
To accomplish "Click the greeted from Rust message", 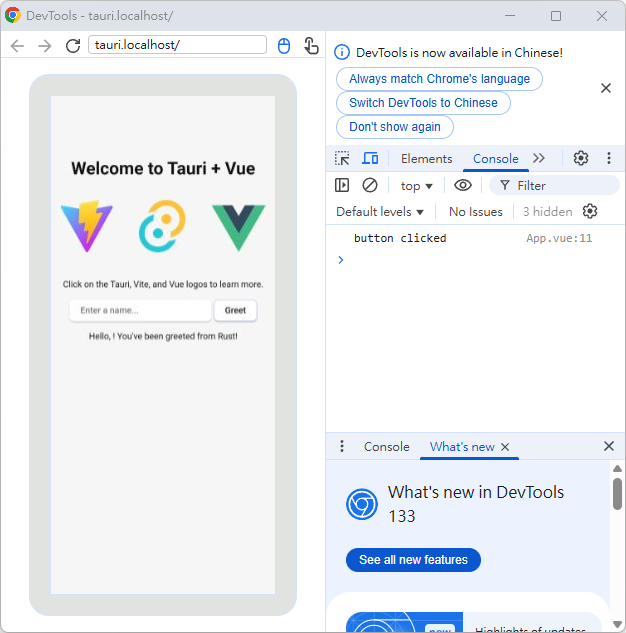I will click(163, 336).
